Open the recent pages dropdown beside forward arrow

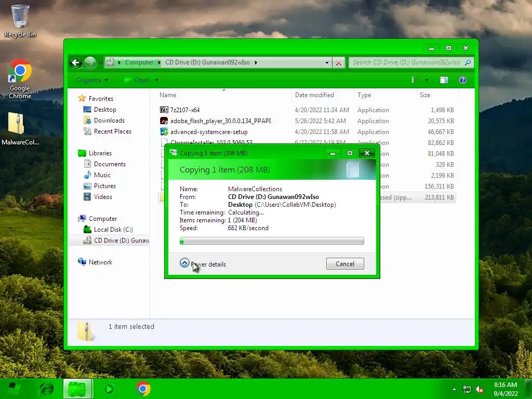pyautogui.click(x=100, y=62)
